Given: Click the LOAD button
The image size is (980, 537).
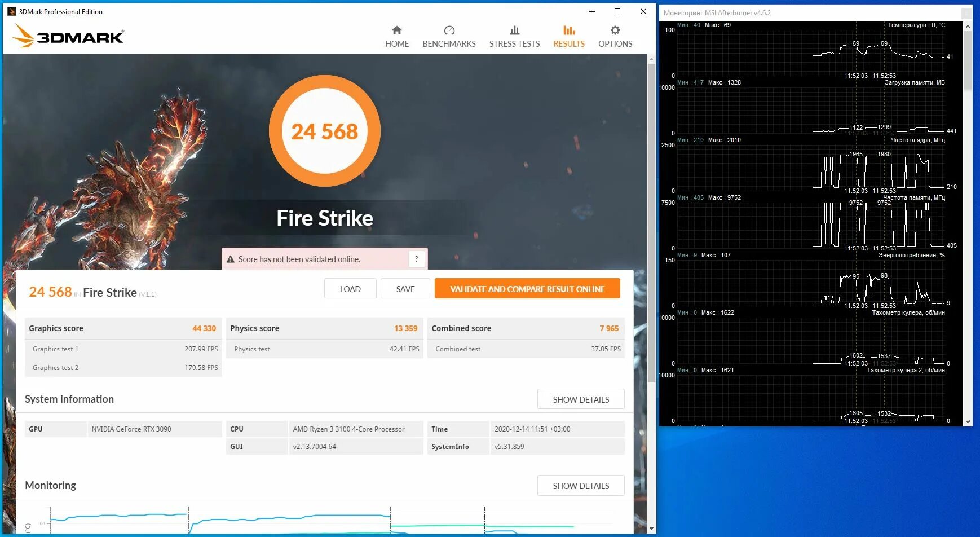Looking at the screenshot, I should click(350, 289).
